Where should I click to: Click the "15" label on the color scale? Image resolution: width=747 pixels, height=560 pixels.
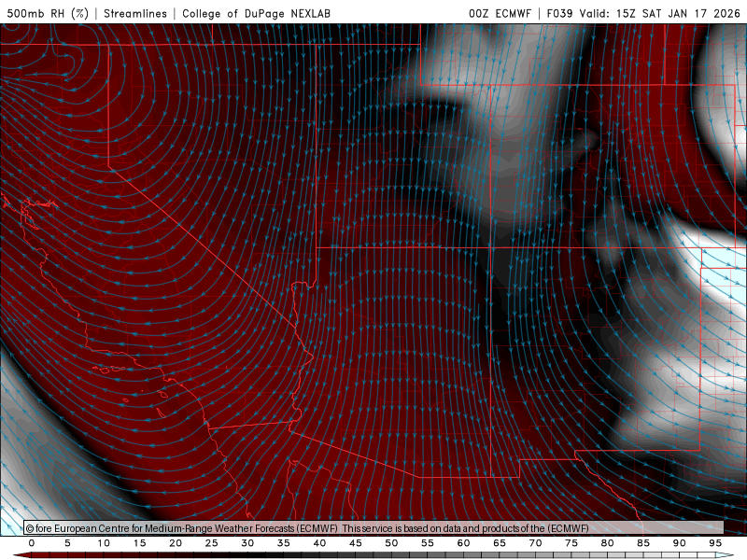pos(139,543)
